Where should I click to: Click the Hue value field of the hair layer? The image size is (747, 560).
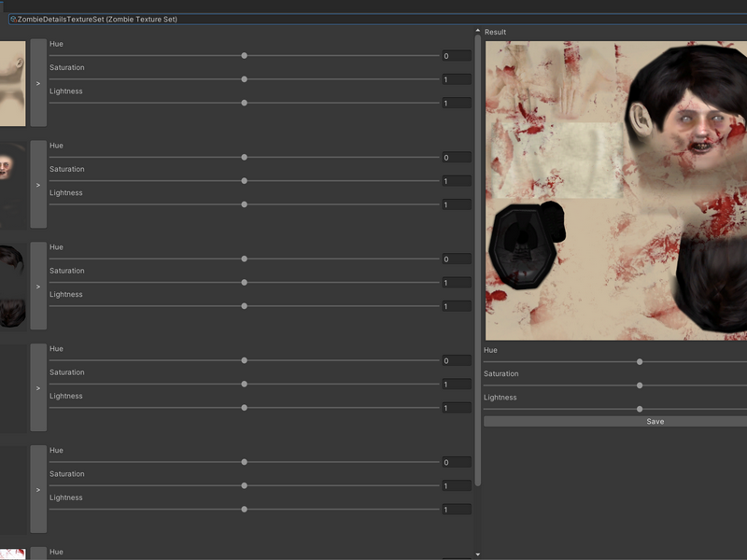coord(457,259)
